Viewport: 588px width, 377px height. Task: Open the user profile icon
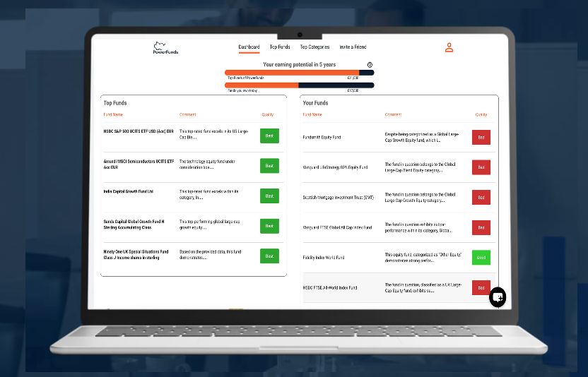click(449, 47)
